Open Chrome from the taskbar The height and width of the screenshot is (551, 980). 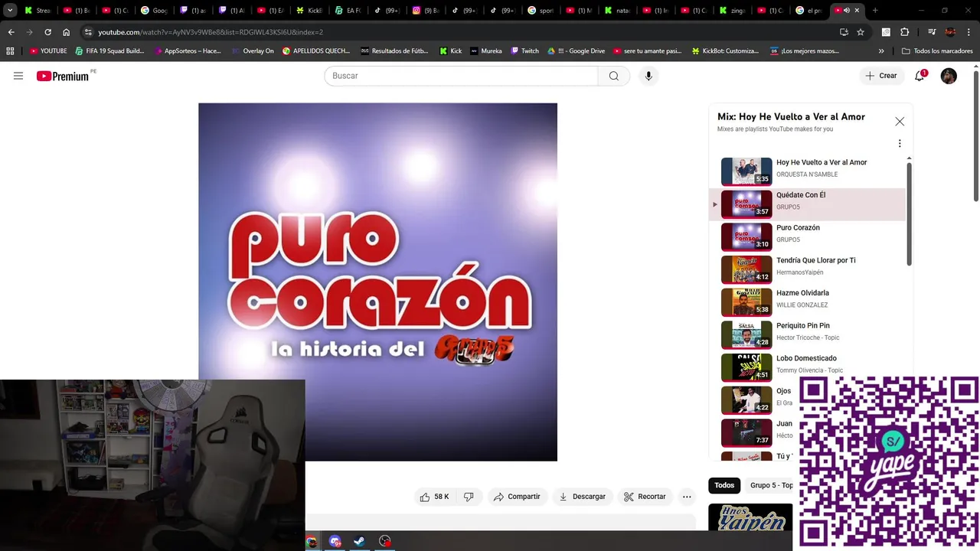point(311,541)
